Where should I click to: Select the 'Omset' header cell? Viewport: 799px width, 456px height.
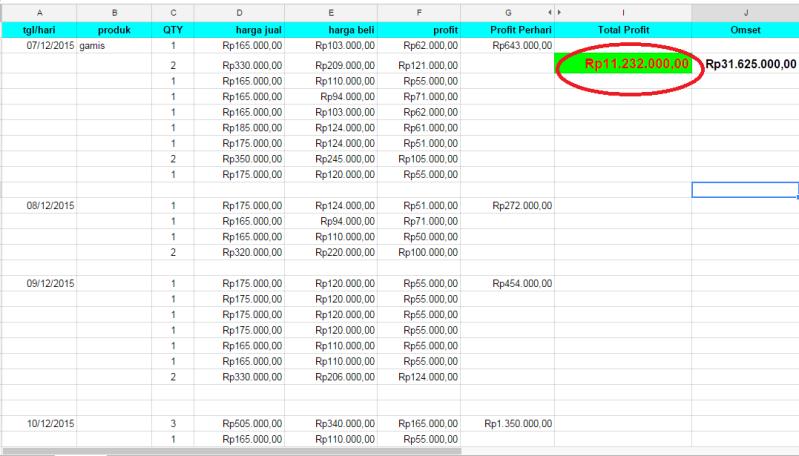pos(745,30)
